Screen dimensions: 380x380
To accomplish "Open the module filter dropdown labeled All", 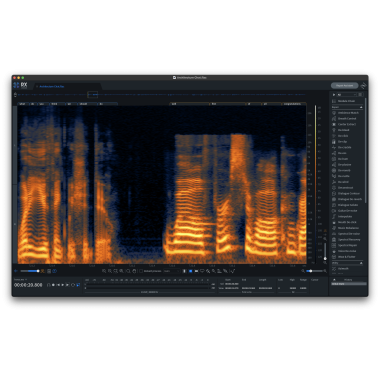I will pos(346,95).
